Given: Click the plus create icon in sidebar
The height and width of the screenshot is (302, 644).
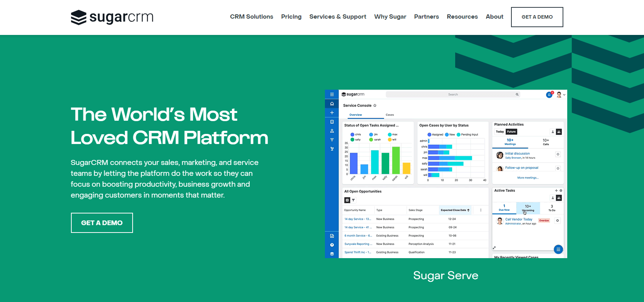Looking at the screenshot, I should [x=332, y=113].
